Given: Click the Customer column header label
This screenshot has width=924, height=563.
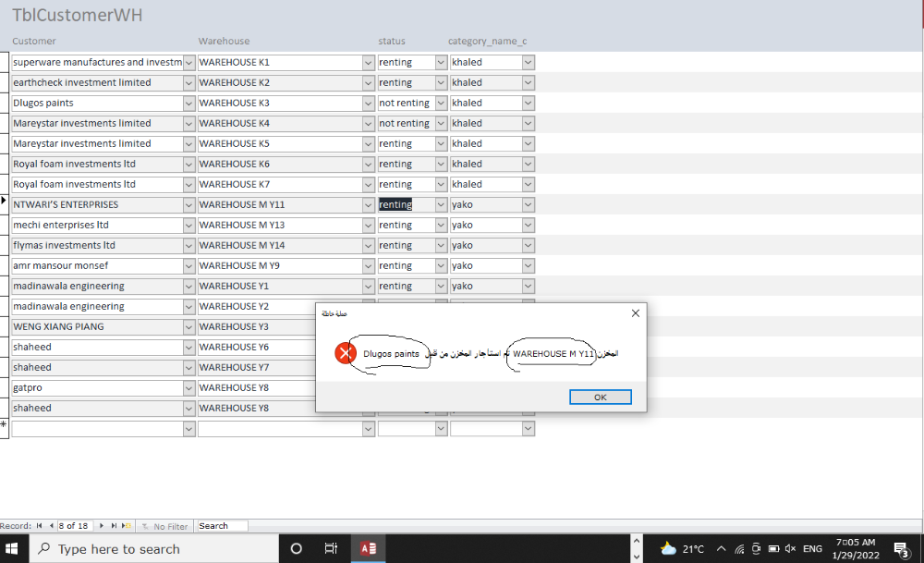Looking at the screenshot, I should point(33,41).
